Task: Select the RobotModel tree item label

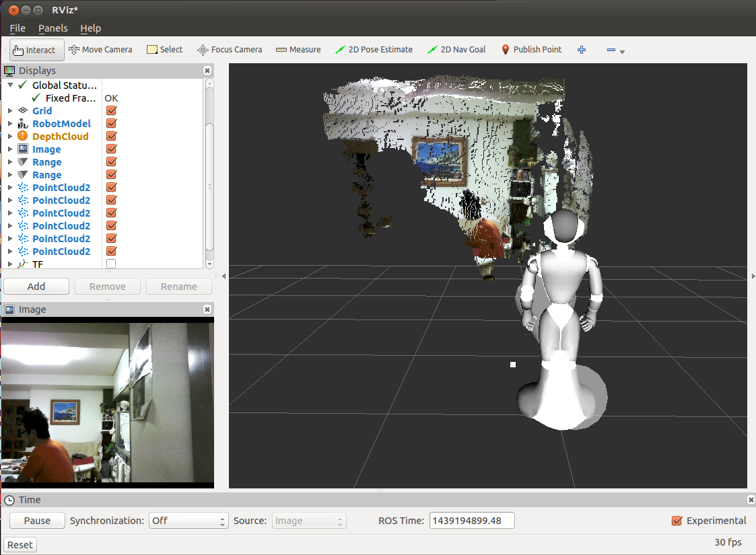Action: coord(61,123)
